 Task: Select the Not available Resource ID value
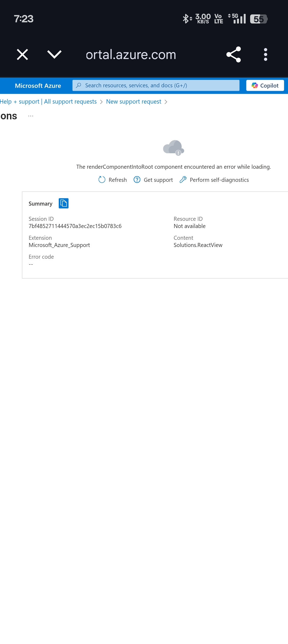coord(190,226)
